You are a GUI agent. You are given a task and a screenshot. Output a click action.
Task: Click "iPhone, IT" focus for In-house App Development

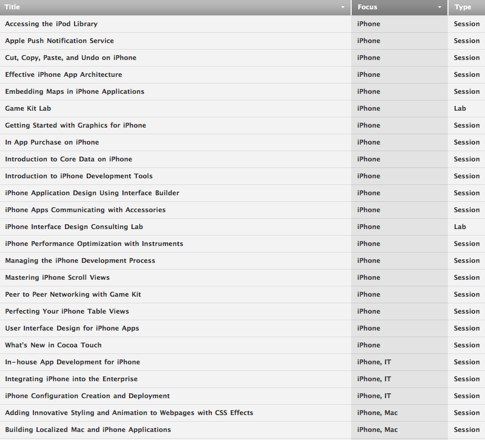[374, 362]
